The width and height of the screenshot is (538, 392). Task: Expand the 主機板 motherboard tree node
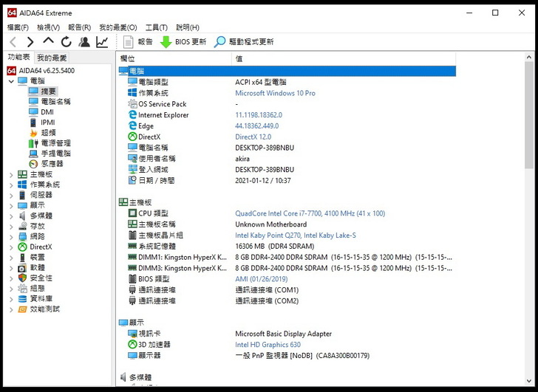[x=10, y=174]
